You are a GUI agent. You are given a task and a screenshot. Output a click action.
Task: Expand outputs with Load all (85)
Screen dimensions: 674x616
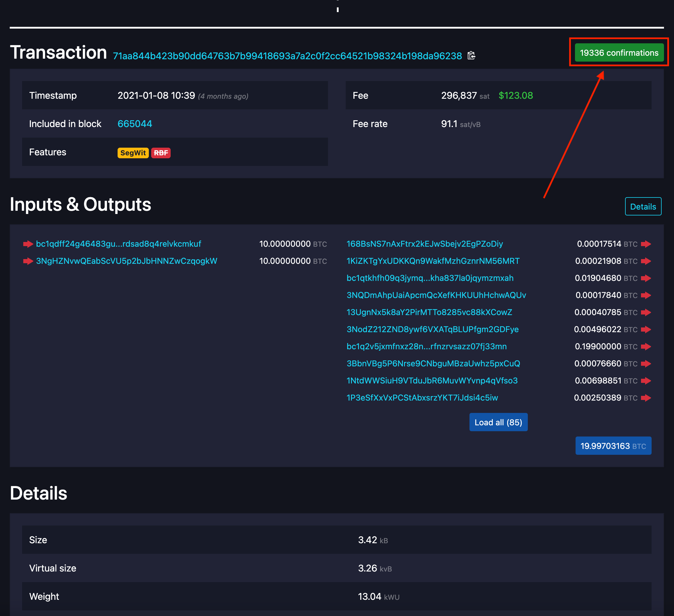(498, 422)
